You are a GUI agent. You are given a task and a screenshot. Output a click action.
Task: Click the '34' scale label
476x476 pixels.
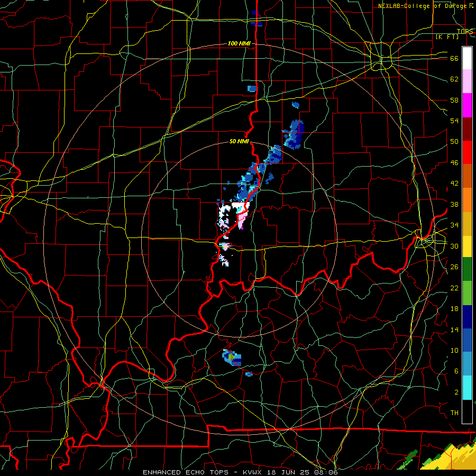454,225
